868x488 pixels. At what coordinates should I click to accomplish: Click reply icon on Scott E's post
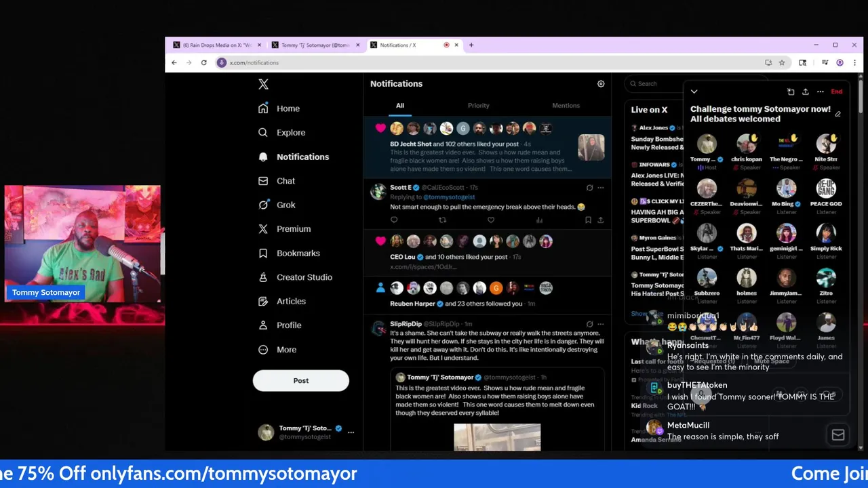(x=394, y=220)
